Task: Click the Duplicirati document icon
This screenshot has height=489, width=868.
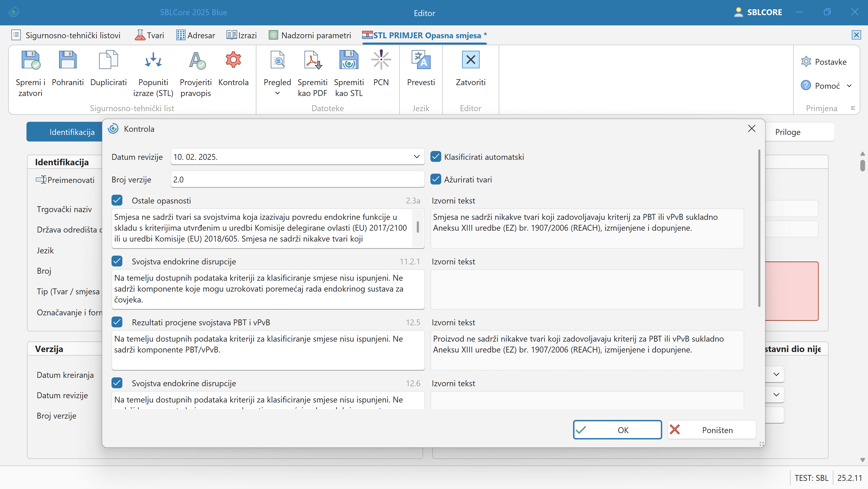Action: coord(108,61)
